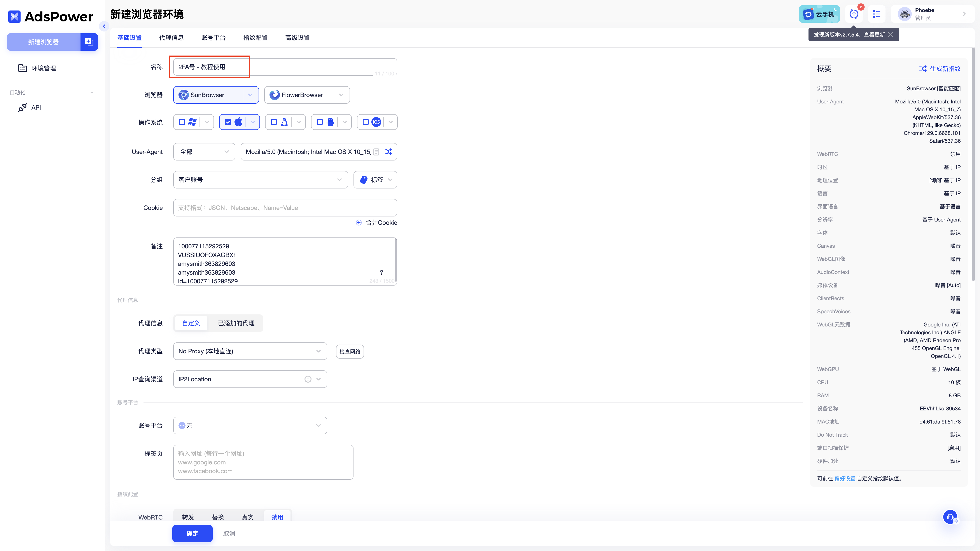Click the Phoebe user avatar
980x551 pixels.
(x=904, y=14)
